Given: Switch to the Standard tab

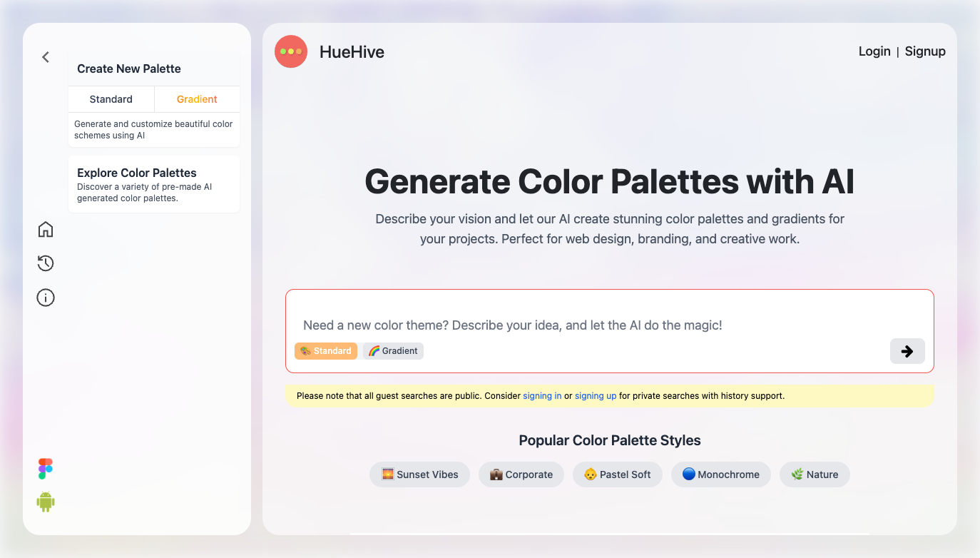Looking at the screenshot, I should (x=111, y=98).
